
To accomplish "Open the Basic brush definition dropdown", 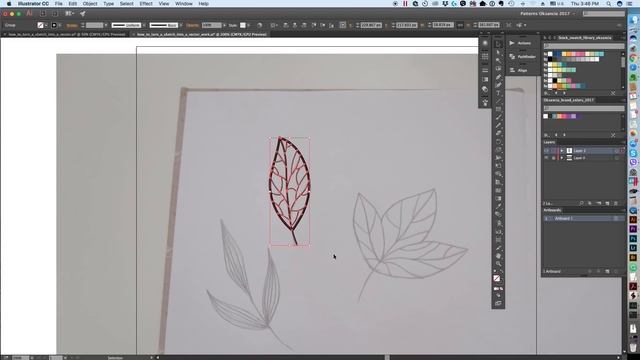I will click(x=180, y=25).
